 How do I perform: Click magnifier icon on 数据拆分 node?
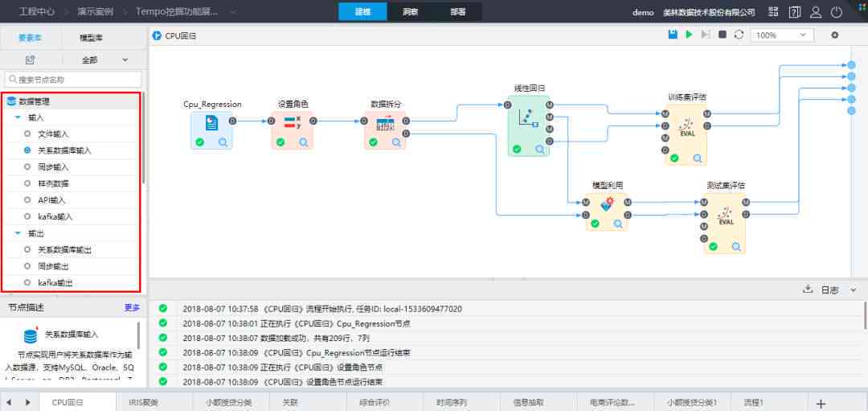397,142
